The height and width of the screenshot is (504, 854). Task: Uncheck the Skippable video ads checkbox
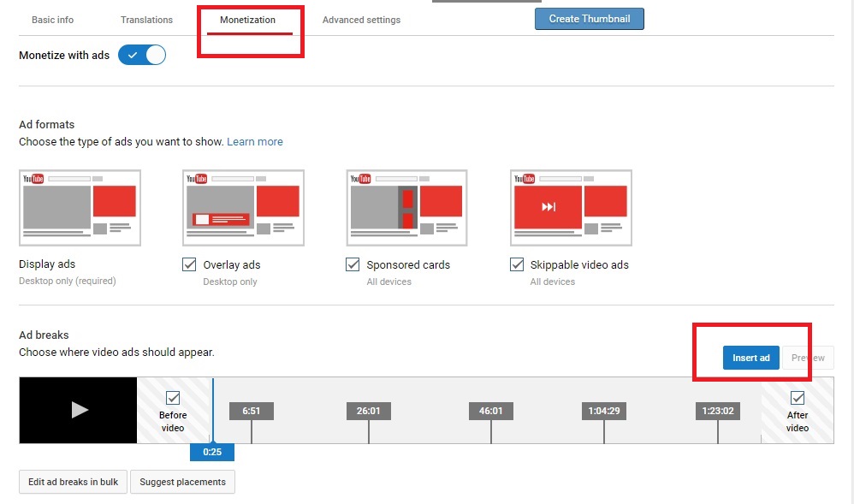(516, 264)
